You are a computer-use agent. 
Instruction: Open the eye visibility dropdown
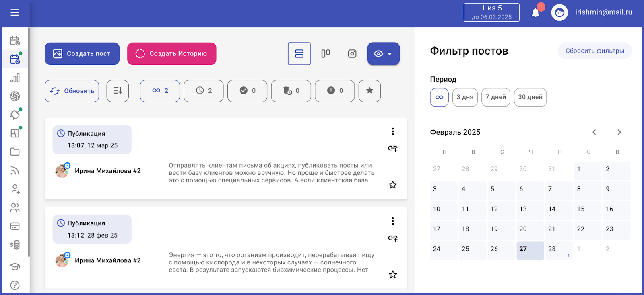click(x=383, y=53)
